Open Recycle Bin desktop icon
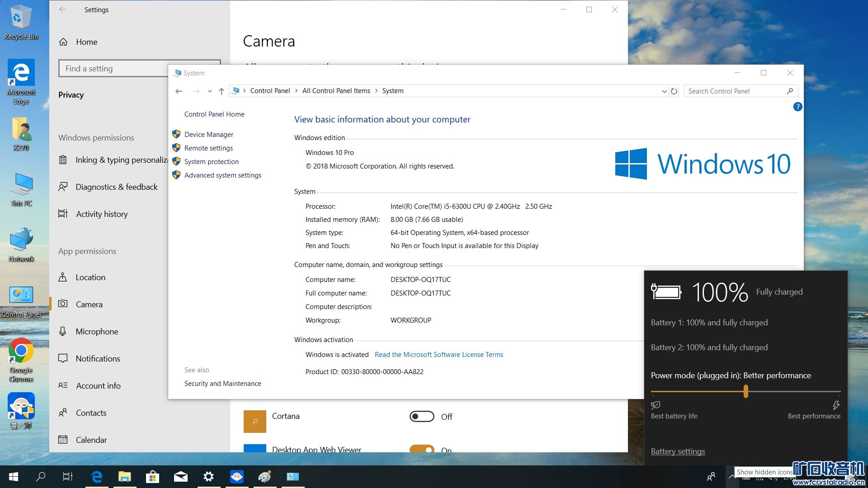This screenshot has width=868, height=488. [x=21, y=23]
